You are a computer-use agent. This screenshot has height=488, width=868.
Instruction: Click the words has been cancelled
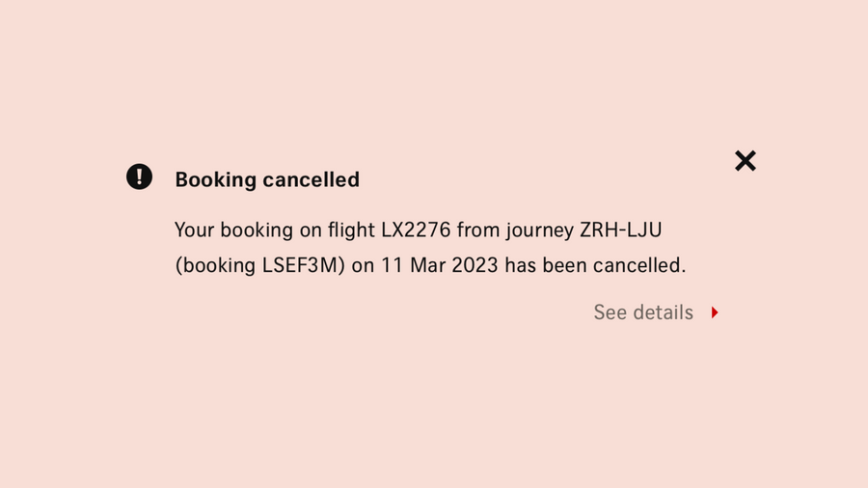595,265
